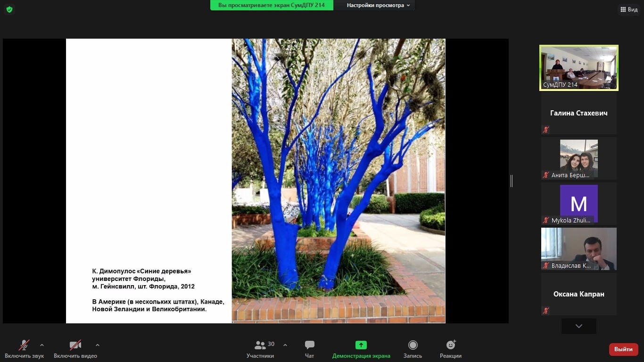
Task: Expand audio options arrow next to Включить звук
Action: coord(42,345)
